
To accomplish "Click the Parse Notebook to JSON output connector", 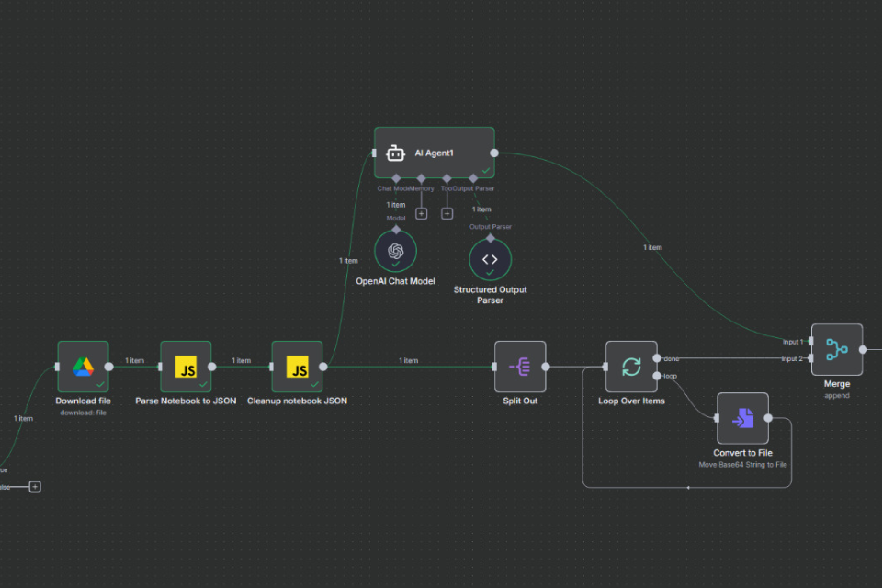I will [x=212, y=367].
